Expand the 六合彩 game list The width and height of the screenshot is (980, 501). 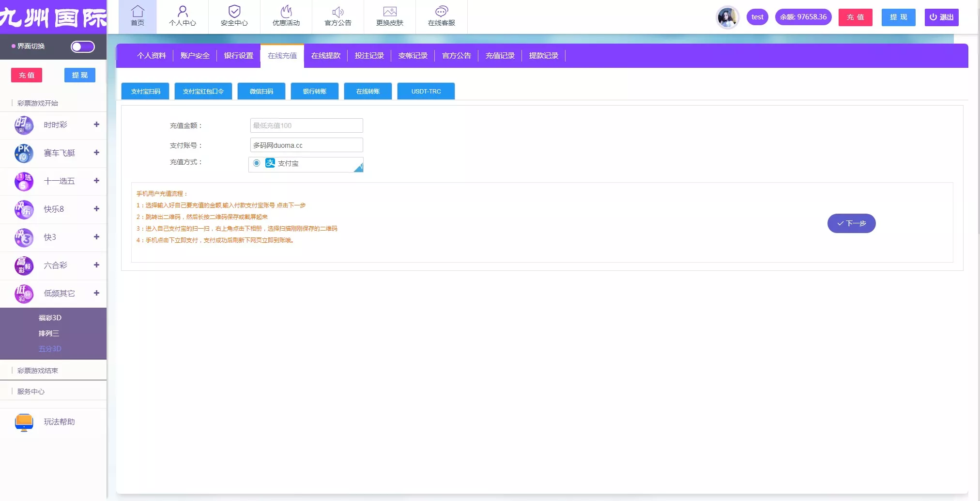point(96,265)
